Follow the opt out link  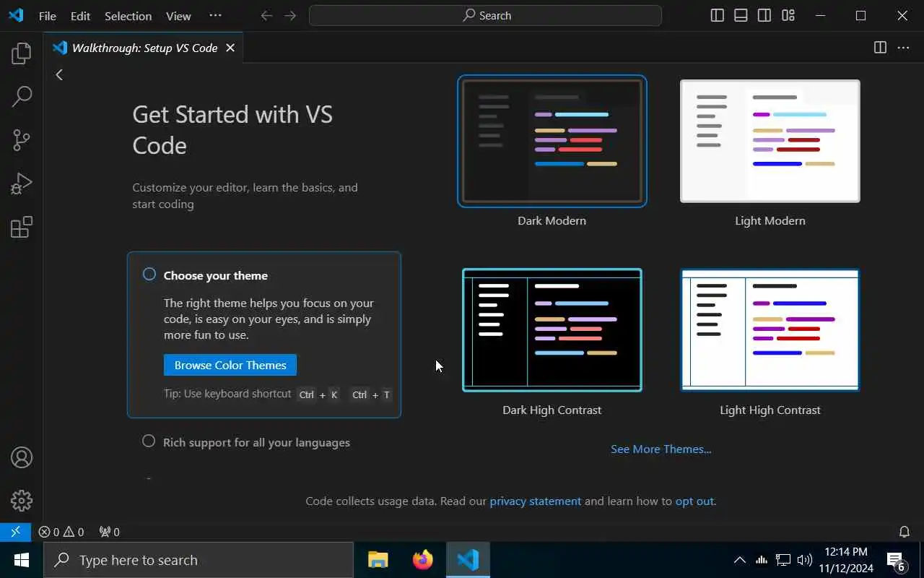(x=694, y=501)
